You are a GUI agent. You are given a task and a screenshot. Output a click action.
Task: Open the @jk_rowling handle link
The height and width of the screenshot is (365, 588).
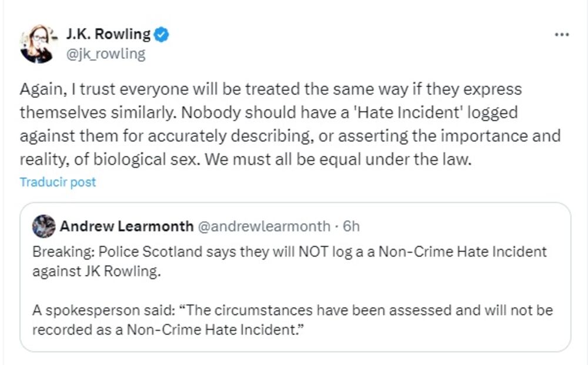point(106,54)
